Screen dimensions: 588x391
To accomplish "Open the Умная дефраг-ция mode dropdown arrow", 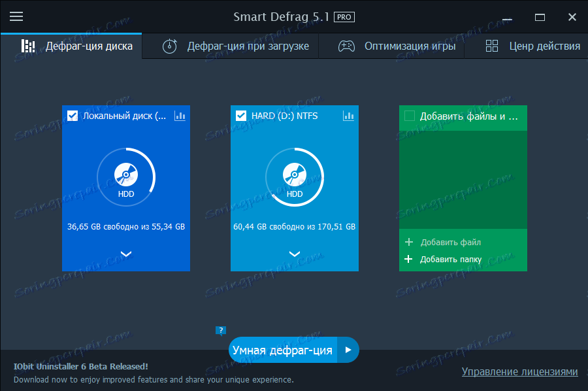I will pyautogui.click(x=350, y=350).
